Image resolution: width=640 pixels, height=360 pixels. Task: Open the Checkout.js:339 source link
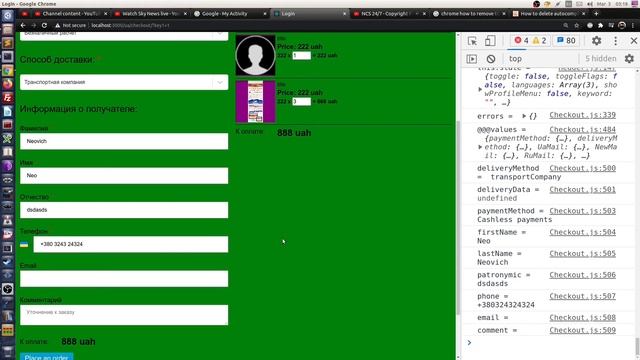(x=582, y=115)
